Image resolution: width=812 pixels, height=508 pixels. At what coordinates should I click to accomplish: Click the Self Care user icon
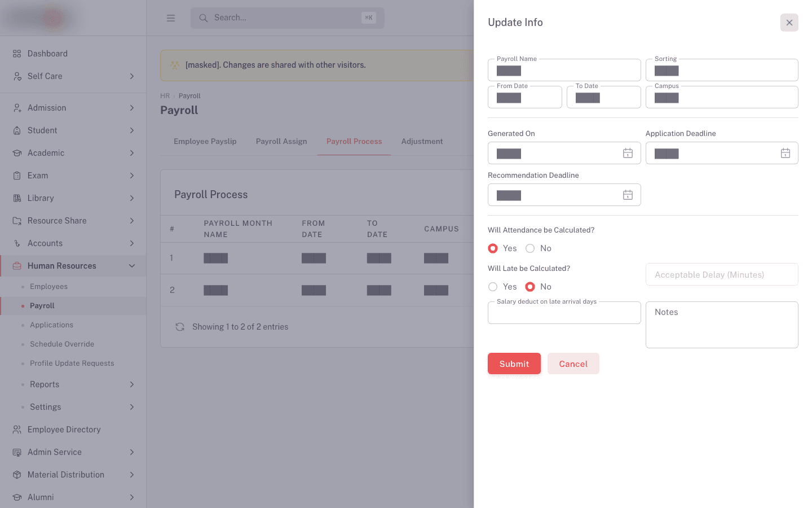pyautogui.click(x=17, y=76)
